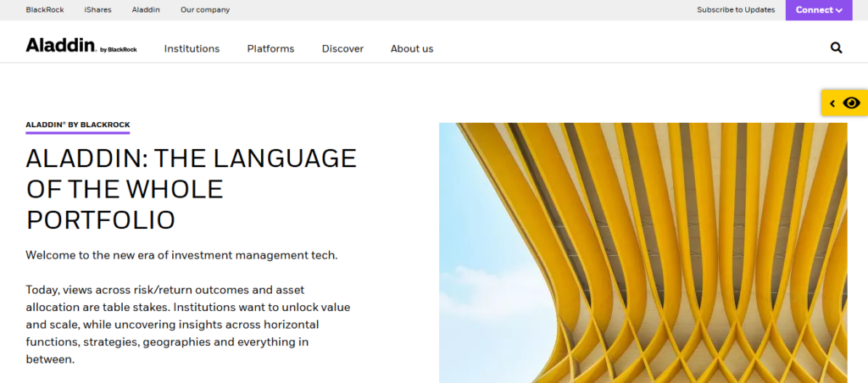Click the Aladdin wordmark logo
The image size is (868, 383).
[x=60, y=46]
